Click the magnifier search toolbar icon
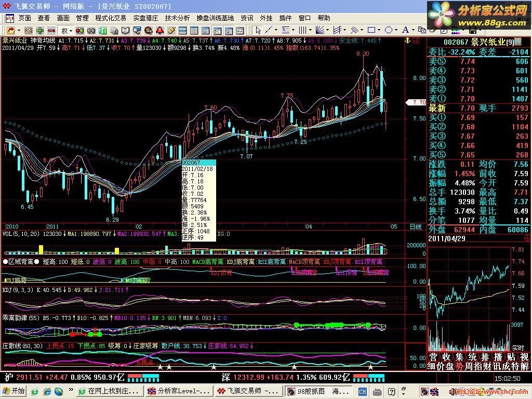This screenshot has height=399, width=532. coord(137,31)
